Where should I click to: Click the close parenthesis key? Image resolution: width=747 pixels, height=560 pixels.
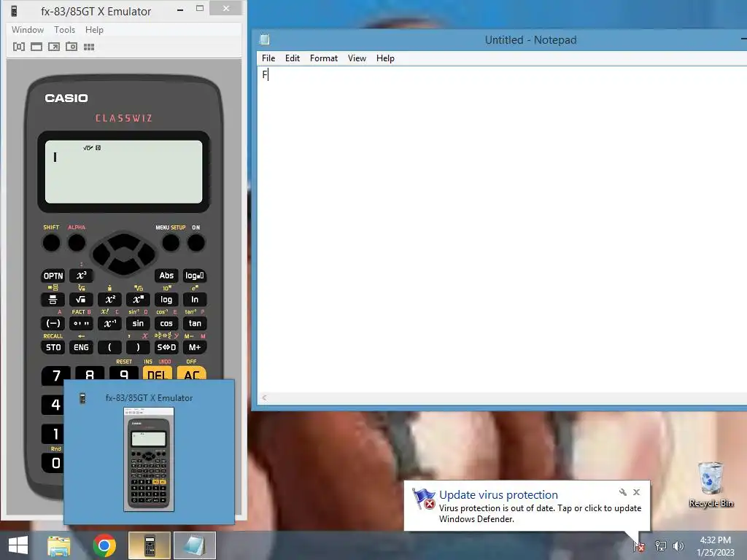click(x=138, y=347)
